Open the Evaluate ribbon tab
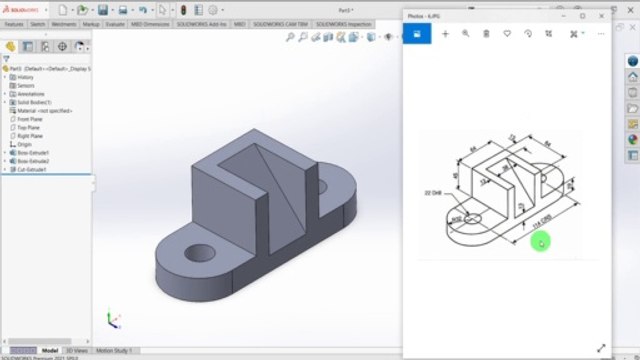The image size is (640, 360). (115, 24)
